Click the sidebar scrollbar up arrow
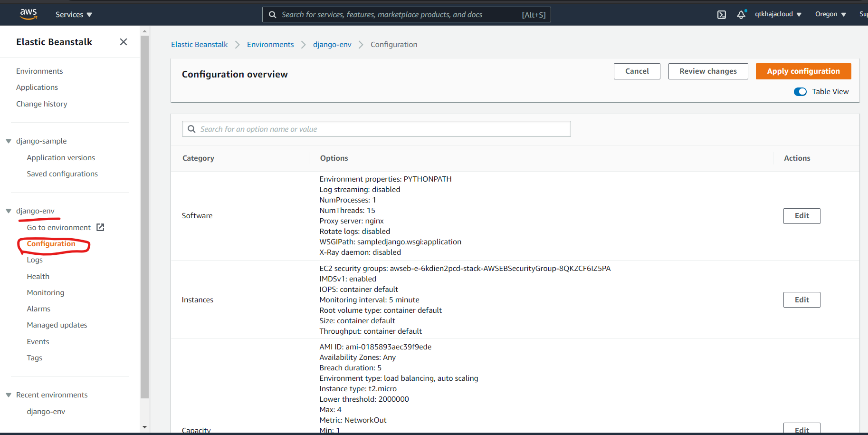The width and height of the screenshot is (868, 435). click(x=145, y=31)
